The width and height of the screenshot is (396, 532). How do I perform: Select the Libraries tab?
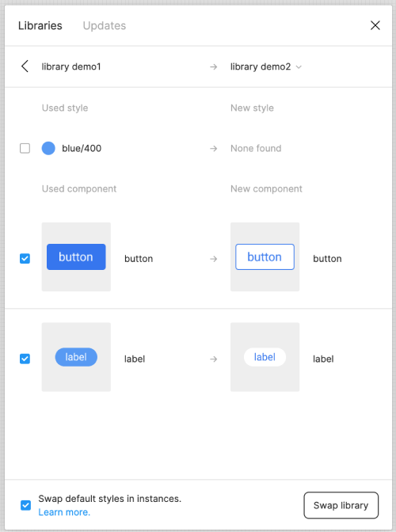pos(40,25)
